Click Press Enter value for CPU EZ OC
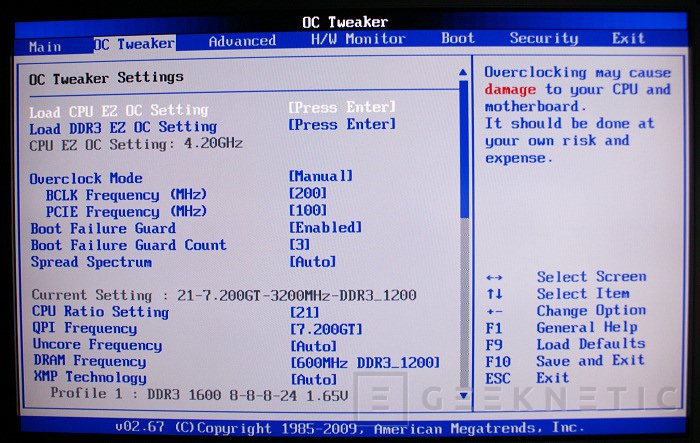The image size is (700, 443). tap(342, 107)
